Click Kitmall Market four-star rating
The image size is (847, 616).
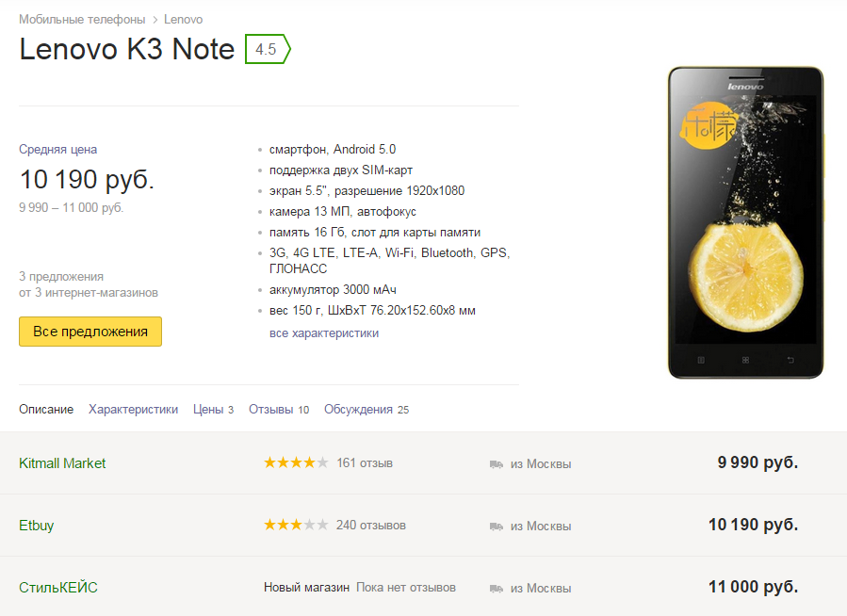pos(296,462)
